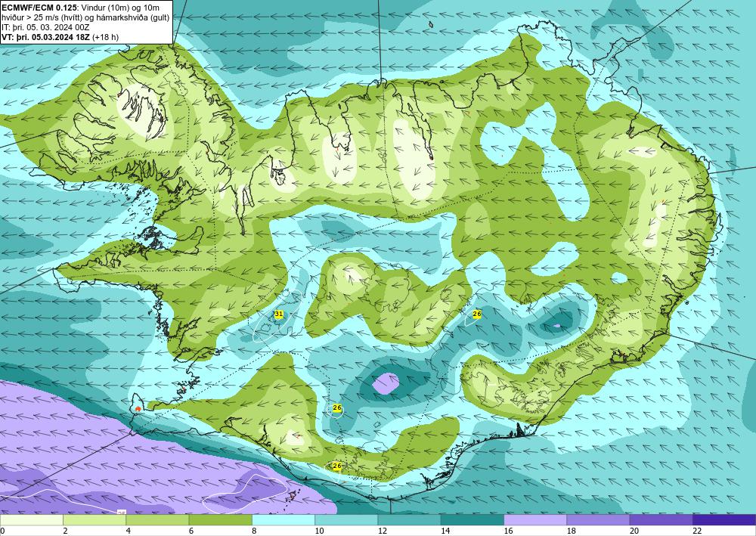Click the legend value '10'
The height and width of the screenshot is (536, 756).
[319, 531]
